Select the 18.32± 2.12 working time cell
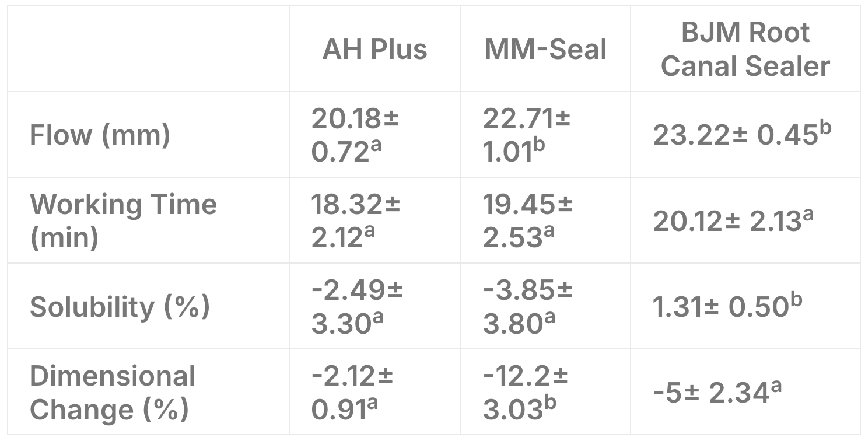Screen dimensions: 868x441 pos(355,220)
